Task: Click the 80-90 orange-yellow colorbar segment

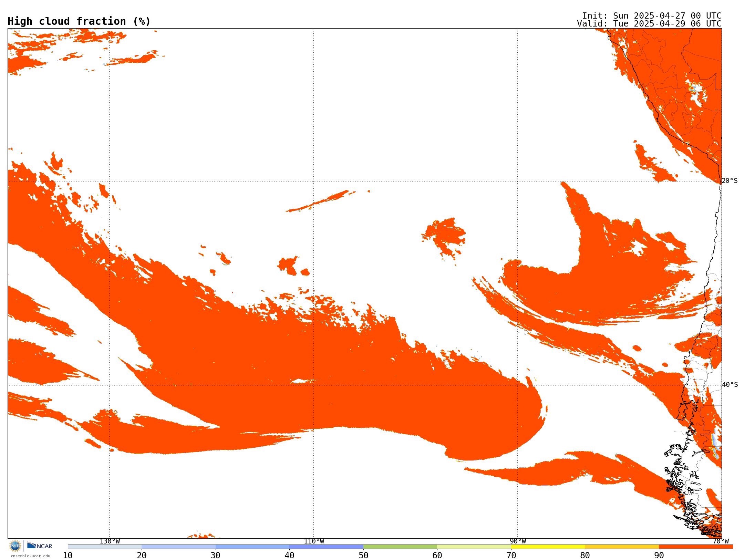Action: pos(622,547)
